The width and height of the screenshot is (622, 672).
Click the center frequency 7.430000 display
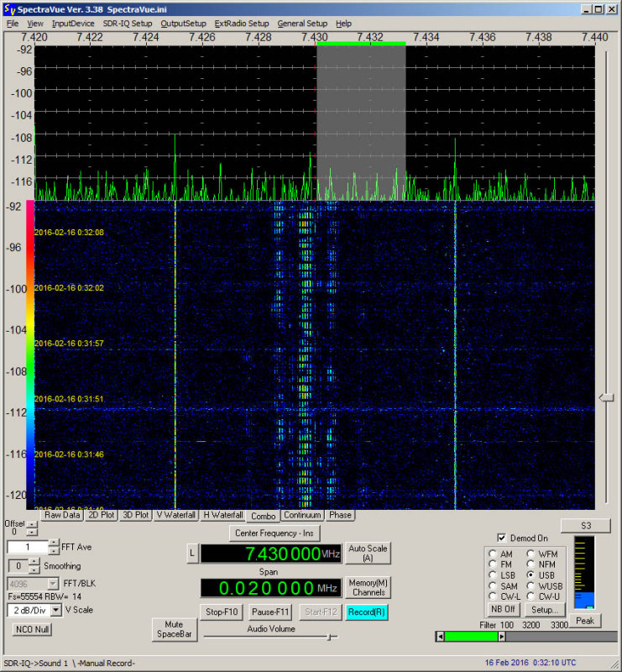[x=271, y=554]
